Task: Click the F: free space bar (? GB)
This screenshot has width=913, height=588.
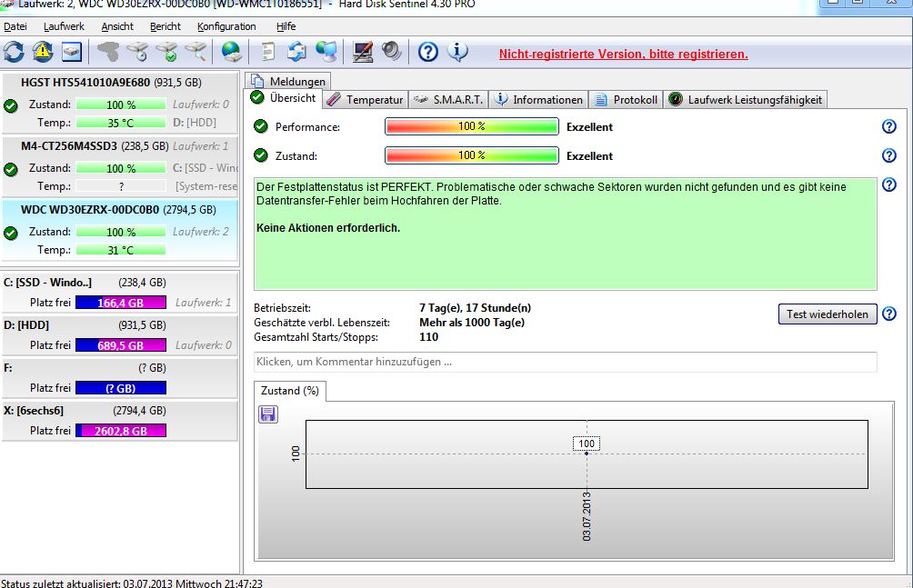Action: click(121, 388)
